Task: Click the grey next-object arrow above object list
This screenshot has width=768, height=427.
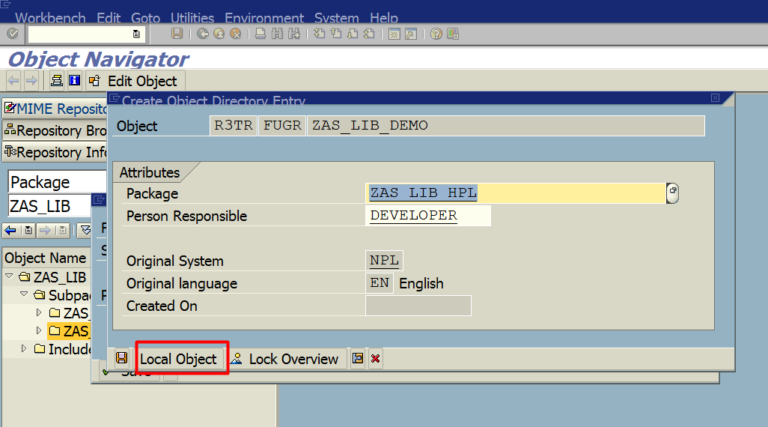Action: click(45, 230)
